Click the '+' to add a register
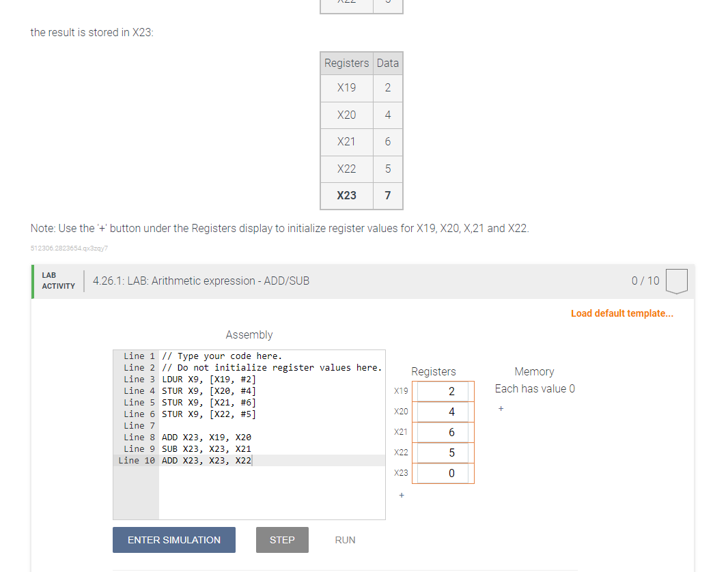The image size is (728, 572). (x=401, y=496)
